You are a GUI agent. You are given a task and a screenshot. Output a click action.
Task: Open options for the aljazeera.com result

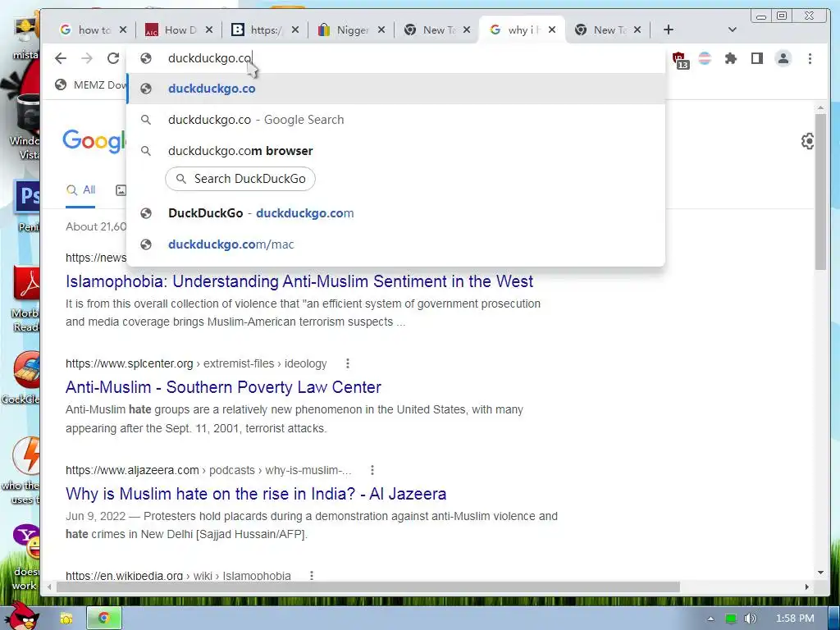tap(372, 470)
